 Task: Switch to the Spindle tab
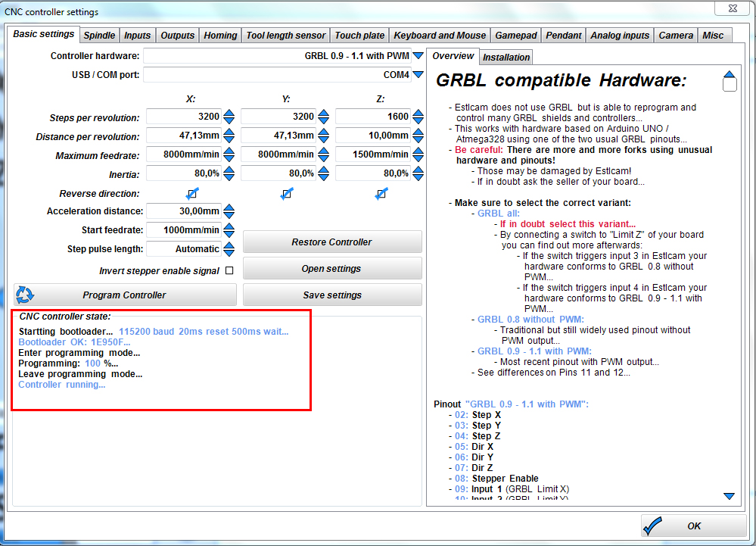pyautogui.click(x=99, y=36)
